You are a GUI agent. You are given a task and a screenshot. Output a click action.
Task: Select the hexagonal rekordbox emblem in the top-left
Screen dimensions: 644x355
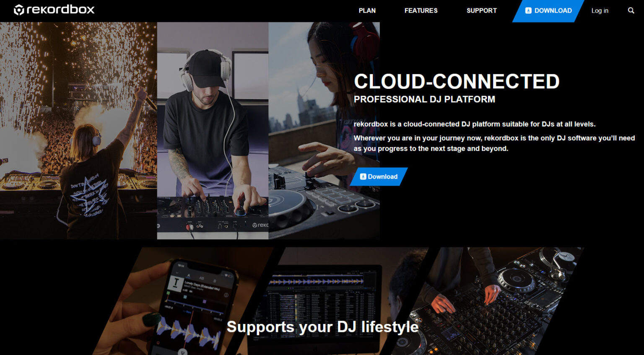coord(19,9)
